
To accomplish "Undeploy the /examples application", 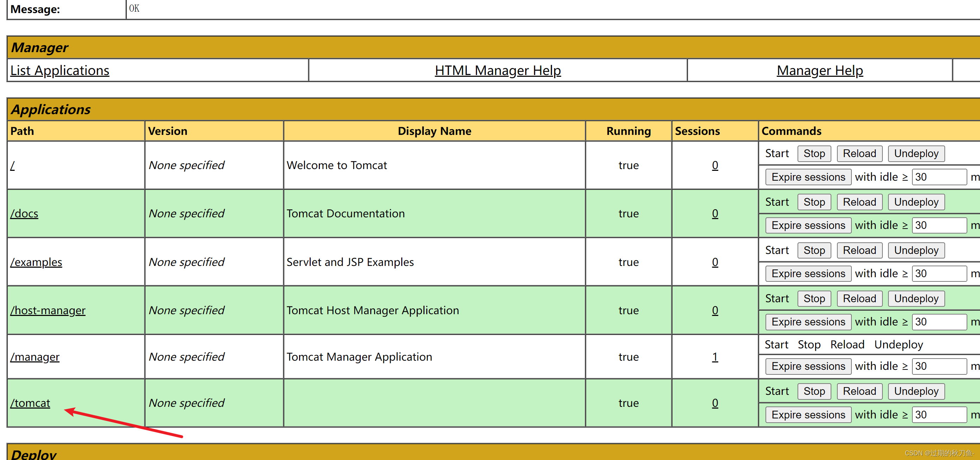I will pos(916,250).
